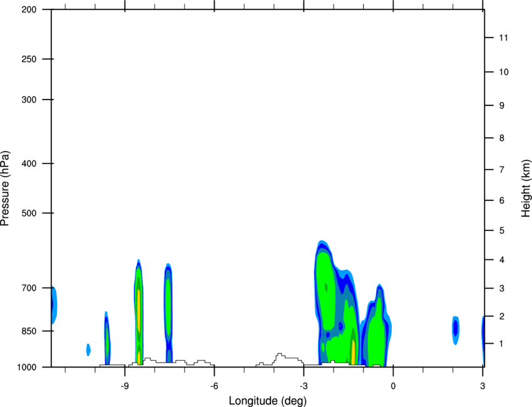Screen dimensions: 532x407
Task: Pick the 1 km height label
Action: pos(501,344)
